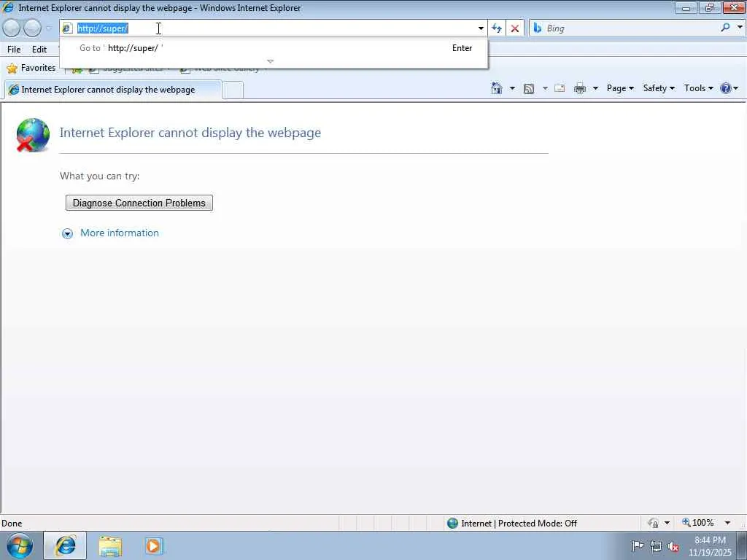Select the http://super/ address field text
Screen dimensions: 747x560
(102, 28)
